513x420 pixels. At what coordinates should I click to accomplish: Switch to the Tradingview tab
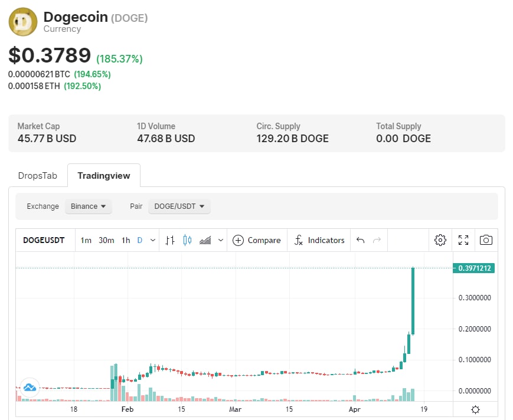(x=104, y=176)
